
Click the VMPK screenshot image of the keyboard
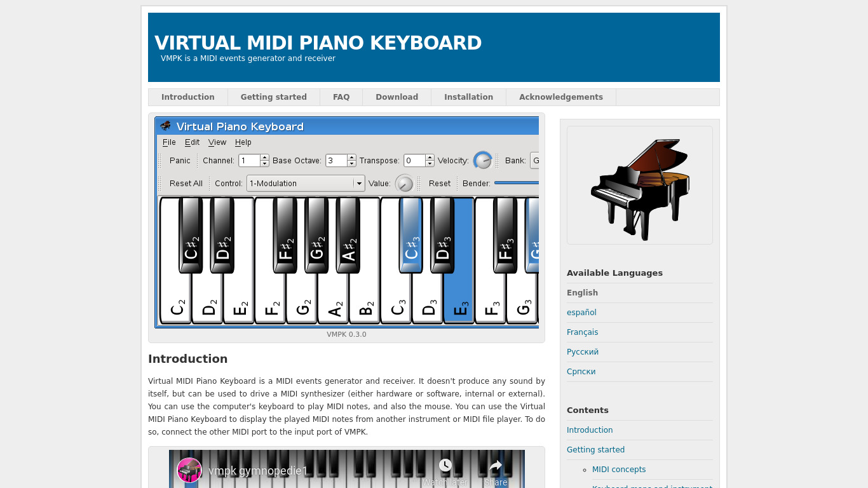[x=347, y=222]
